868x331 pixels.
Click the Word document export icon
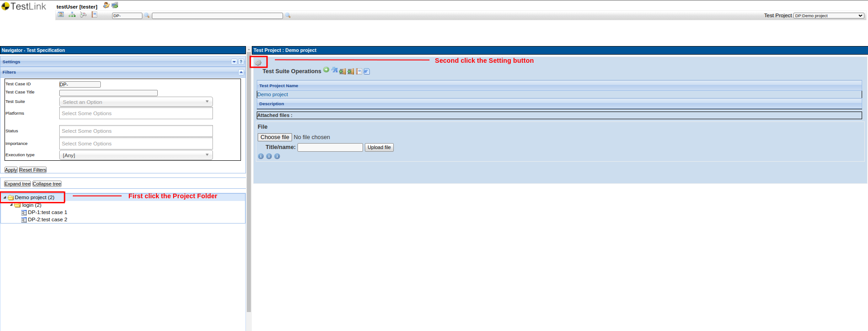click(x=367, y=71)
